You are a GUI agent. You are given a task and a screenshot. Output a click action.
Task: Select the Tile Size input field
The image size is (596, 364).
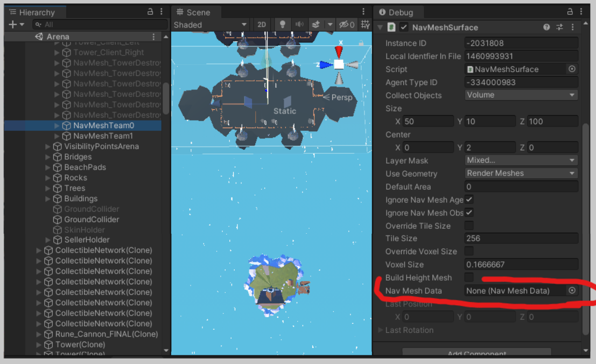coord(520,238)
